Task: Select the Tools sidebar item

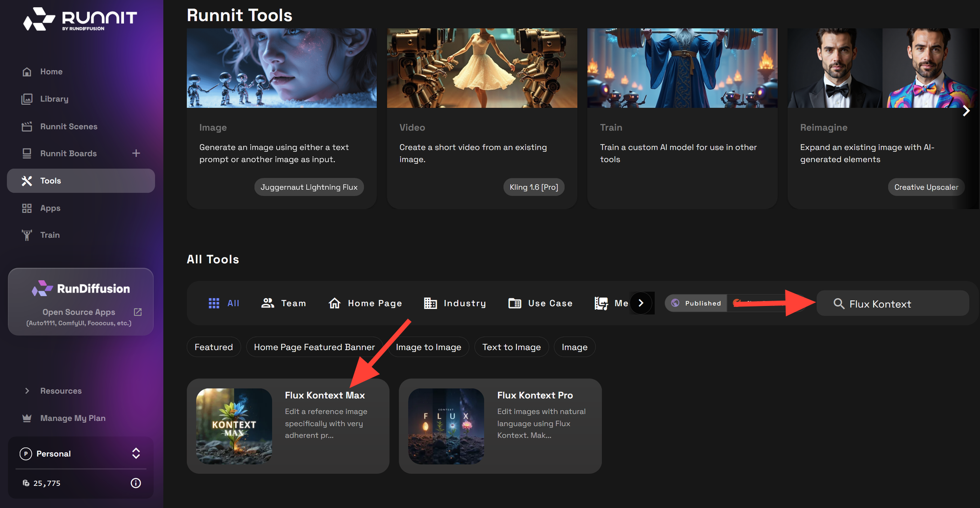Action: coord(81,181)
